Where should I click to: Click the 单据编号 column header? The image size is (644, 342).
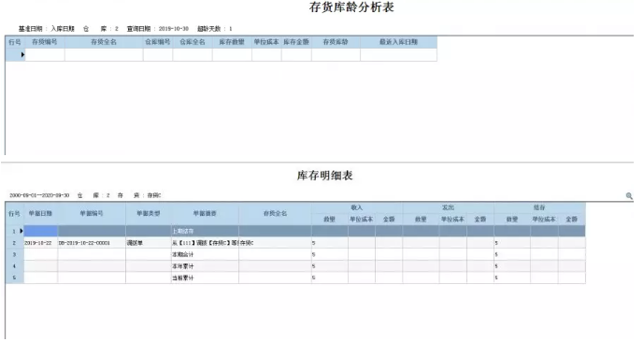click(92, 213)
